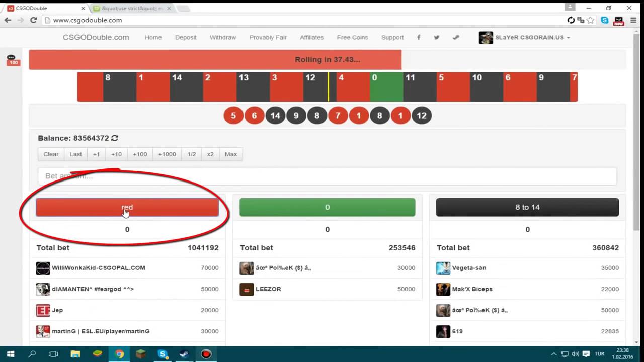Click the TUR language indicator in the tray

pyautogui.click(x=599, y=354)
